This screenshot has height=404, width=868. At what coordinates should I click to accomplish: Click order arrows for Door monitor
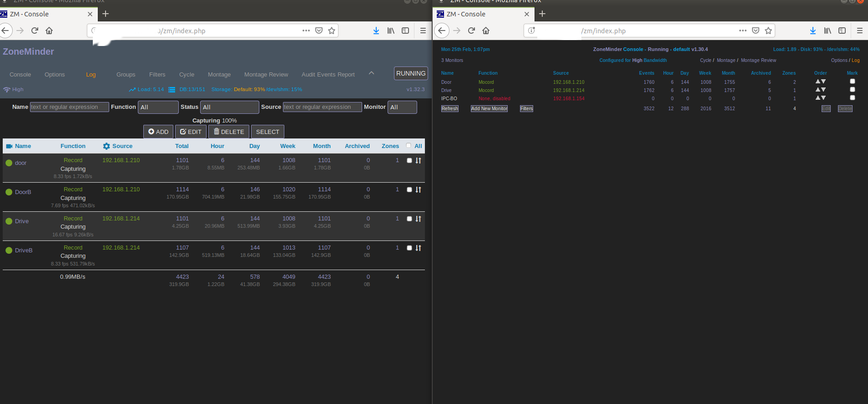point(821,82)
